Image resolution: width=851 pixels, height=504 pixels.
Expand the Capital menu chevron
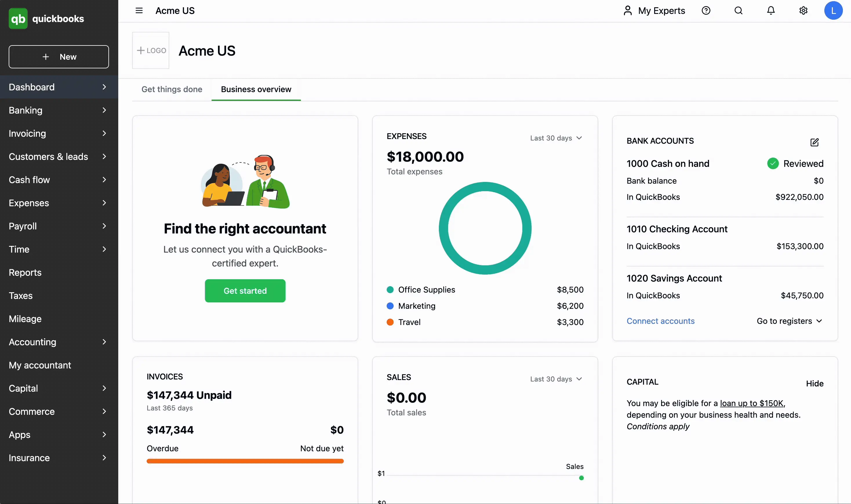[x=104, y=388]
